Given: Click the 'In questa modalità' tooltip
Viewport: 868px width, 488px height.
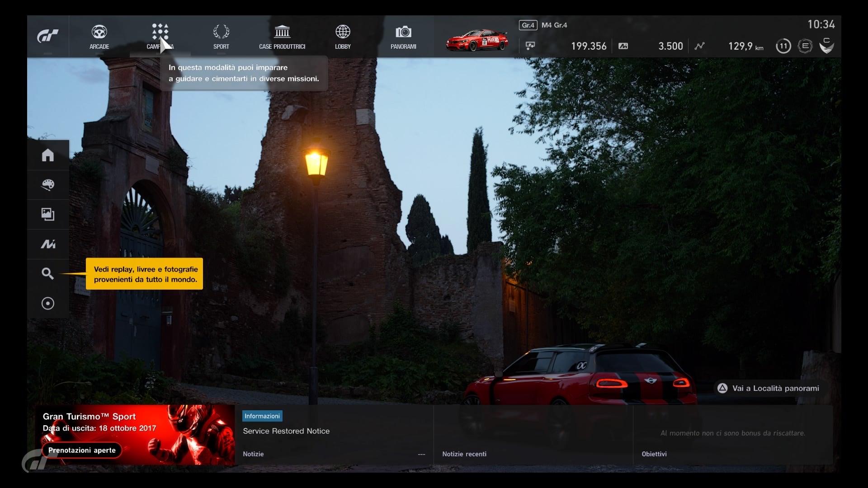Looking at the screenshot, I should (244, 73).
